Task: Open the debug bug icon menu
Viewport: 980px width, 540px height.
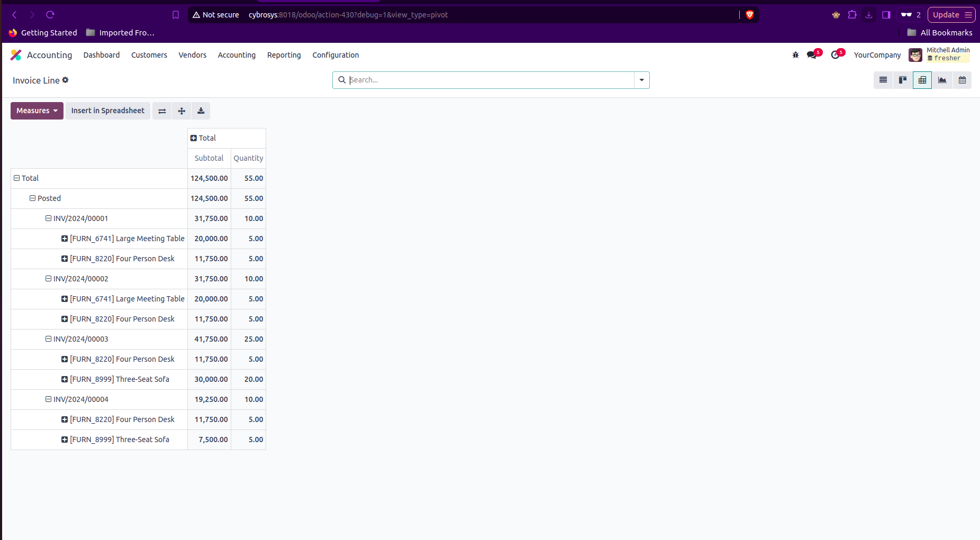Action: (x=795, y=55)
